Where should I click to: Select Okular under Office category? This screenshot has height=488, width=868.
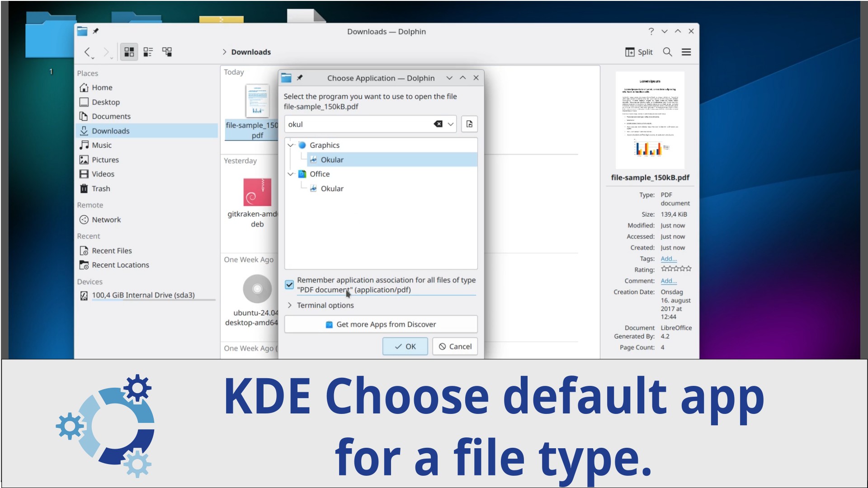pyautogui.click(x=332, y=189)
